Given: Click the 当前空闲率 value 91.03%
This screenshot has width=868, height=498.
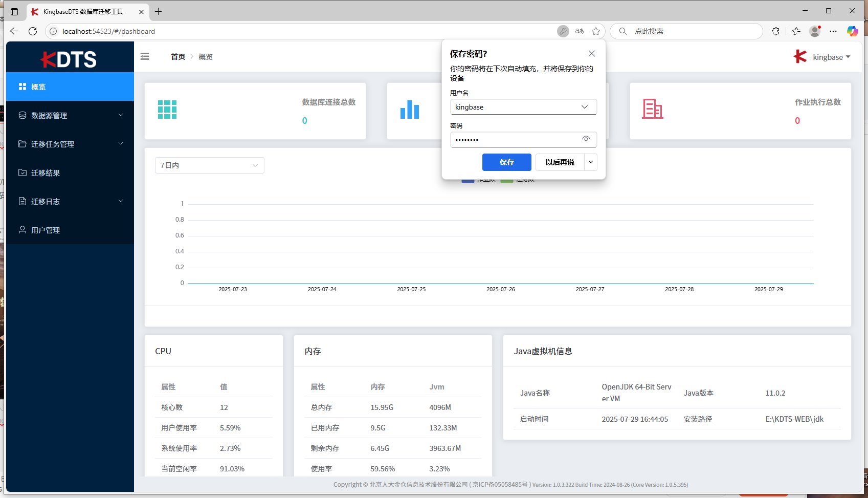Looking at the screenshot, I should (x=232, y=469).
